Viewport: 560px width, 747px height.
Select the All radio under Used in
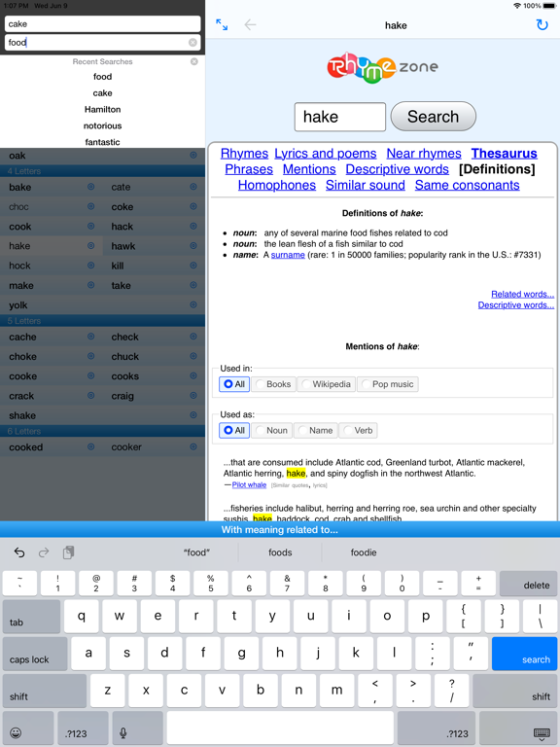pyautogui.click(x=233, y=384)
